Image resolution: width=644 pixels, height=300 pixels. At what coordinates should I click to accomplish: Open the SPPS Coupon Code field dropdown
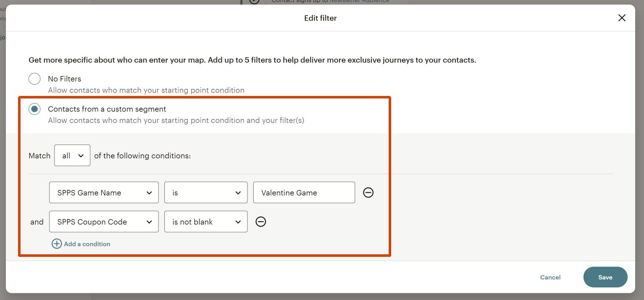(x=104, y=222)
